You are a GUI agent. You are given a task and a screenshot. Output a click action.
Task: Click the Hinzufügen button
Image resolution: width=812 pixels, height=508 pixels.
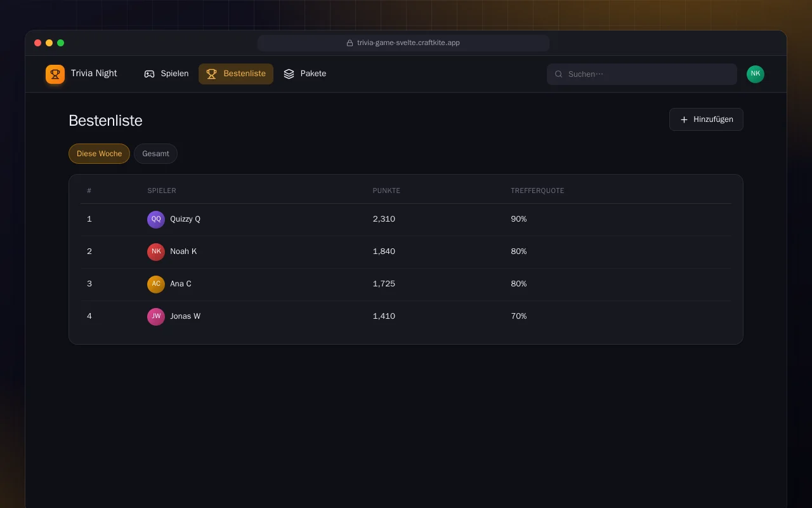706,119
